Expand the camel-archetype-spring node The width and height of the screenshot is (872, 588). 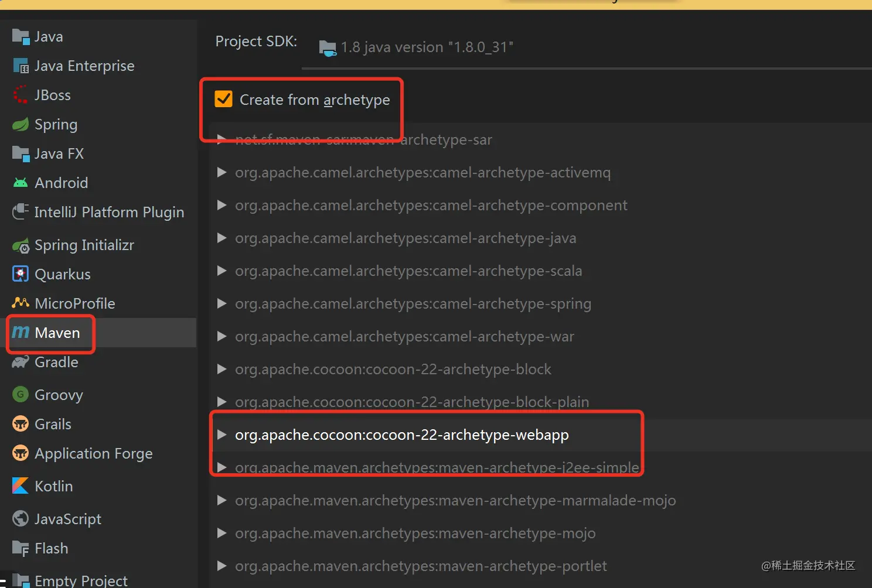(222, 303)
